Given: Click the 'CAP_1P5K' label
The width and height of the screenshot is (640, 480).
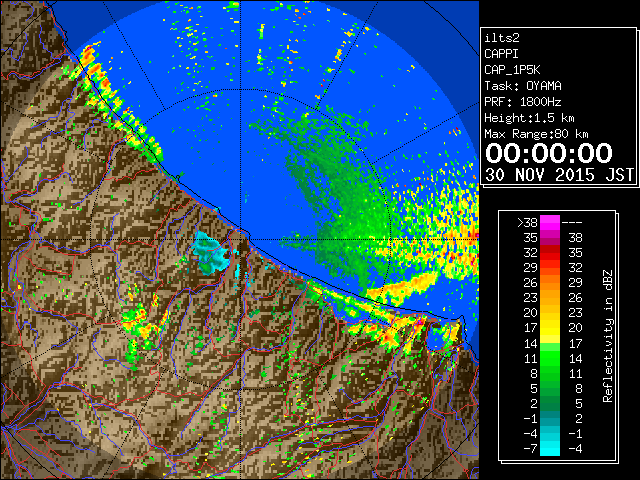Looking at the screenshot, I should pos(512,70).
